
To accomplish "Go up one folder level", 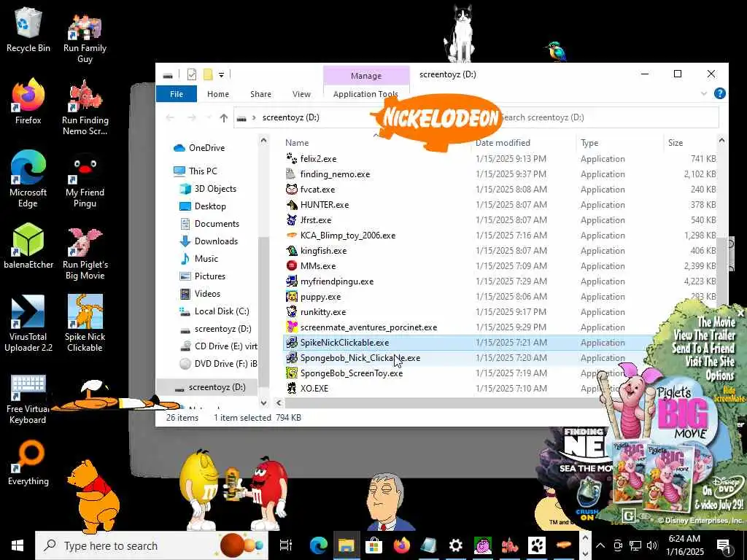I will click(x=224, y=117).
